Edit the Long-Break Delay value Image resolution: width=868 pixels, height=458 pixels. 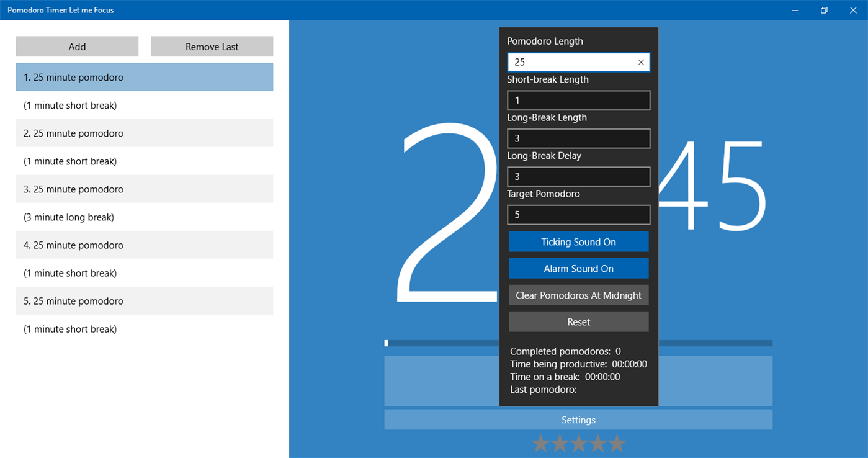(578, 176)
